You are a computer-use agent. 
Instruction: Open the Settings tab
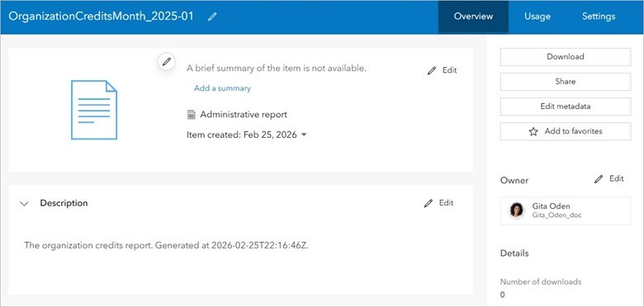pos(599,17)
